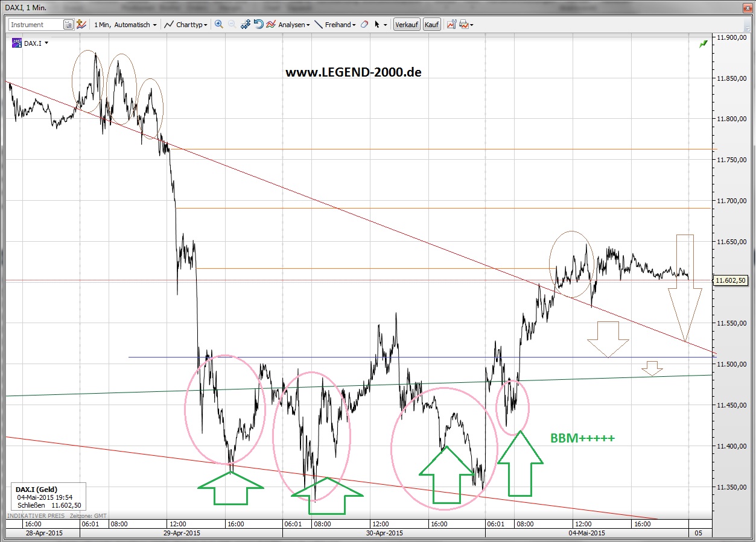
Task: Open the chart snapshot icon right of Kauf
Action: click(451, 25)
